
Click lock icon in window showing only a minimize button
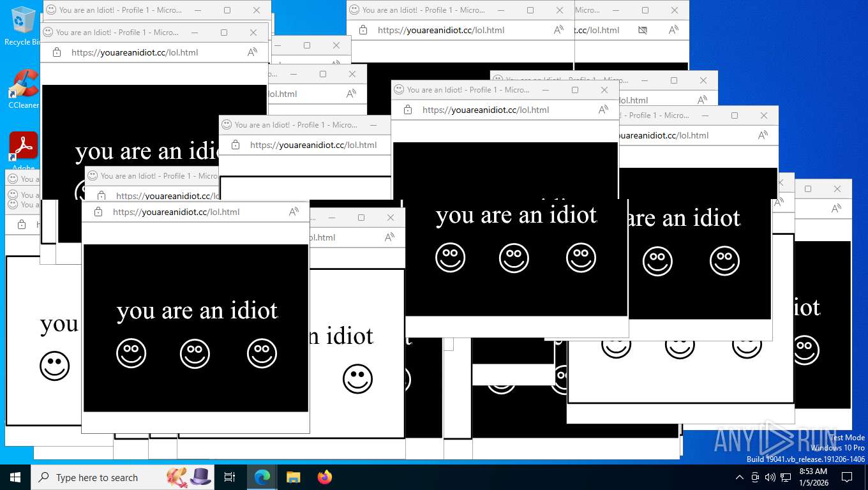pos(236,145)
